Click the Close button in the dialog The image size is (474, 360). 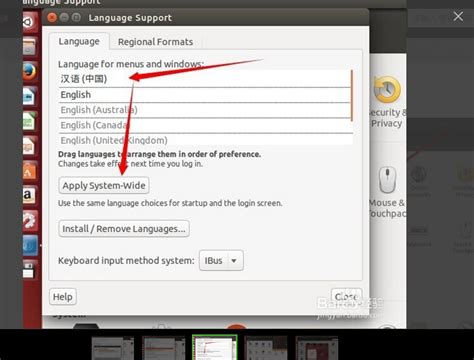pos(346,296)
